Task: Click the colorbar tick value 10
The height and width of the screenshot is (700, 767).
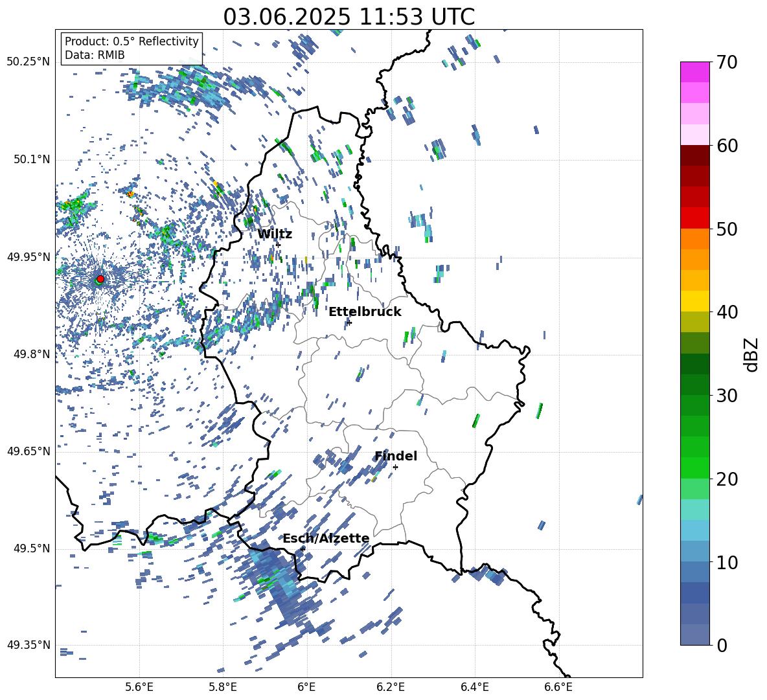Action: click(x=726, y=562)
